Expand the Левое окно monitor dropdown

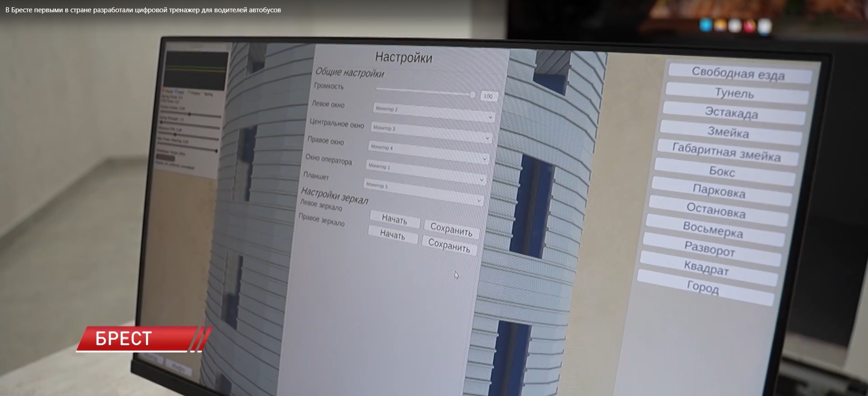click(x=433, y=112)
